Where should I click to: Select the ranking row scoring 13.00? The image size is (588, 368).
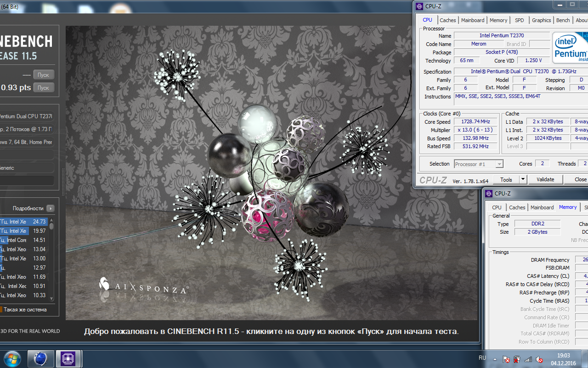coord(23,259)
